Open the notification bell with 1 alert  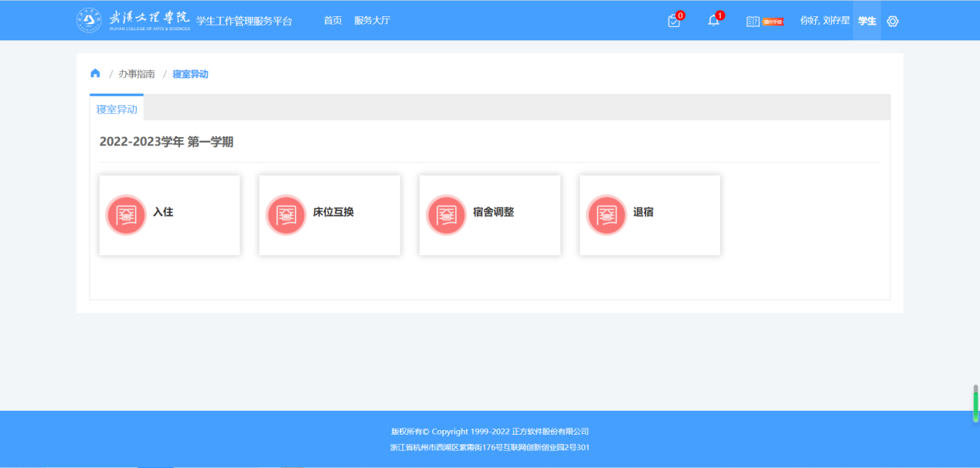[713, 21]
